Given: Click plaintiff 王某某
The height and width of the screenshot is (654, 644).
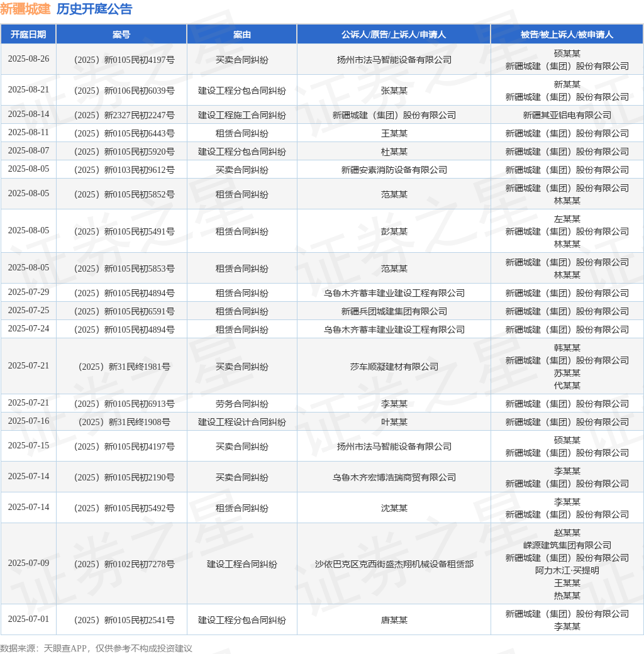Looking at the screenshot, I should 394,133.
